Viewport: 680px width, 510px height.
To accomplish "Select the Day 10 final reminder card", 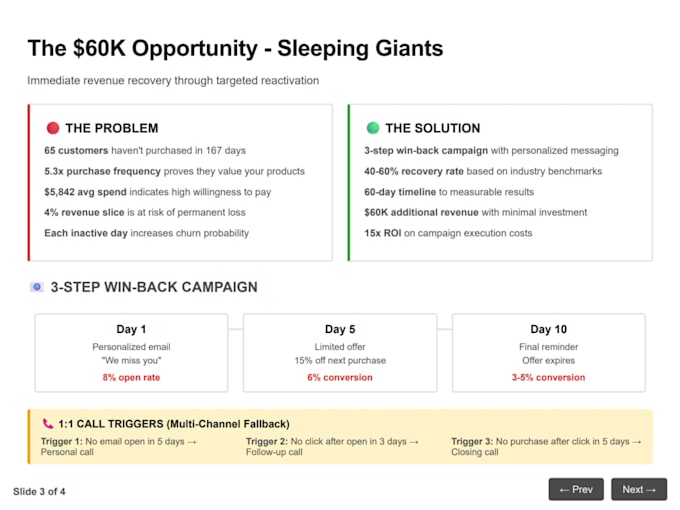I will tap(549, 353).
